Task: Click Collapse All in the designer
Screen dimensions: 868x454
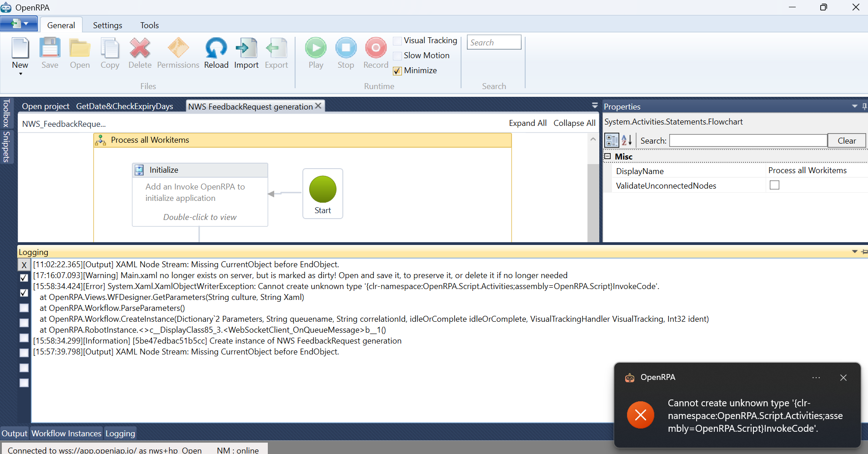Action: [x=574, y=123]
